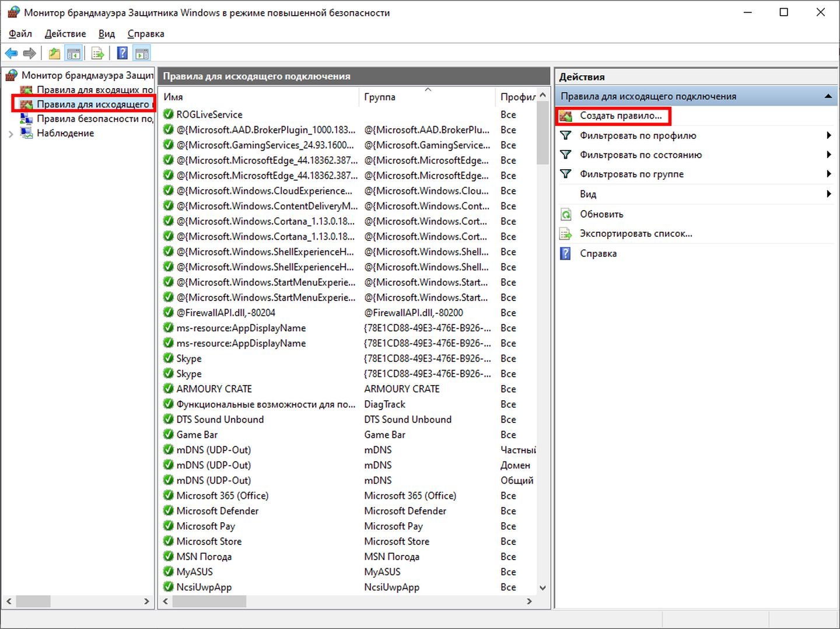840x629 pixels.
Task: Click the icon beside Экспортировать список
Action: 565,234
